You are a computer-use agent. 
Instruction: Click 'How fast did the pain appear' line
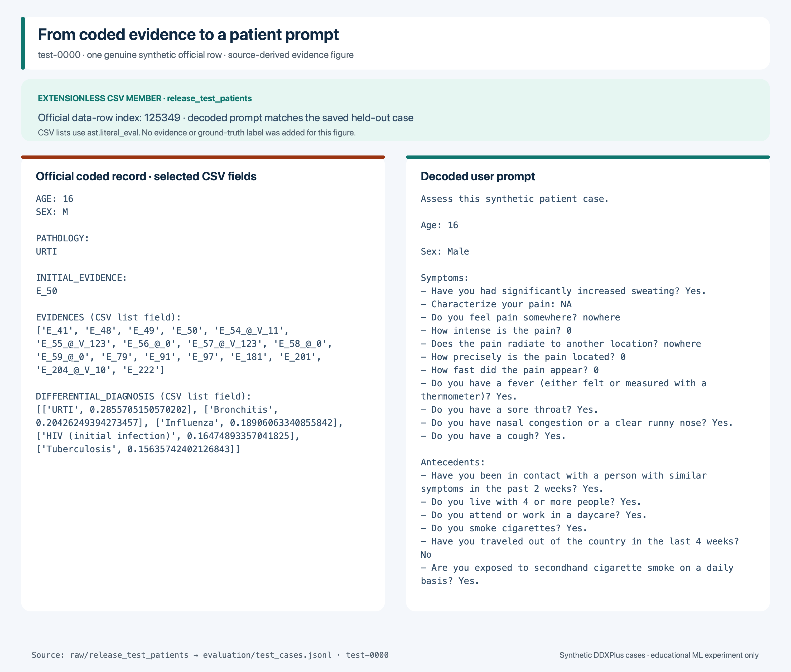[510, 370]
